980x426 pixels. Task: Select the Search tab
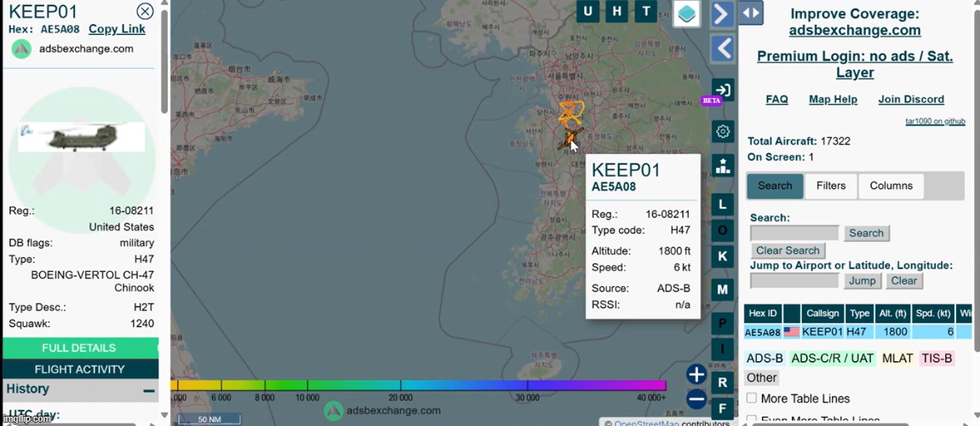tap(775, 186)
